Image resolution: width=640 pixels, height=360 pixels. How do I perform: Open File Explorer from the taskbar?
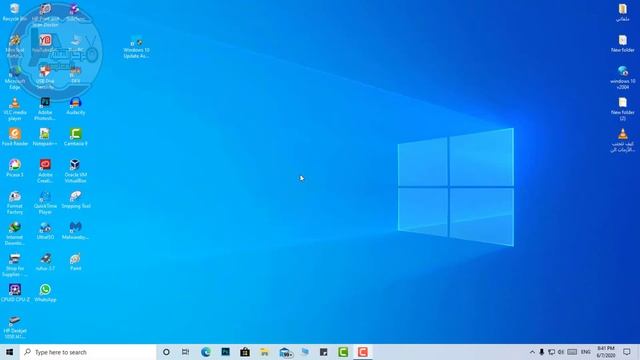coord(264,352)
